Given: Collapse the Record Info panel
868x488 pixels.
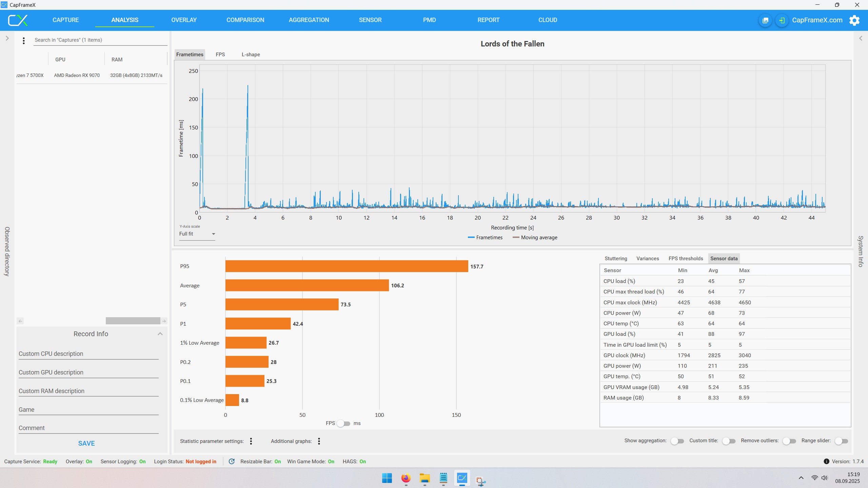Looking at the screenshot, I should [x=160, y=334].
